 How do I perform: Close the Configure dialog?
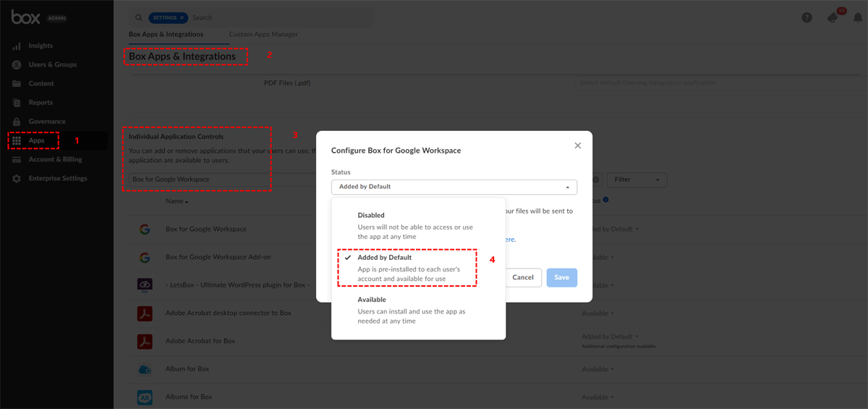(x=577, y=146)
